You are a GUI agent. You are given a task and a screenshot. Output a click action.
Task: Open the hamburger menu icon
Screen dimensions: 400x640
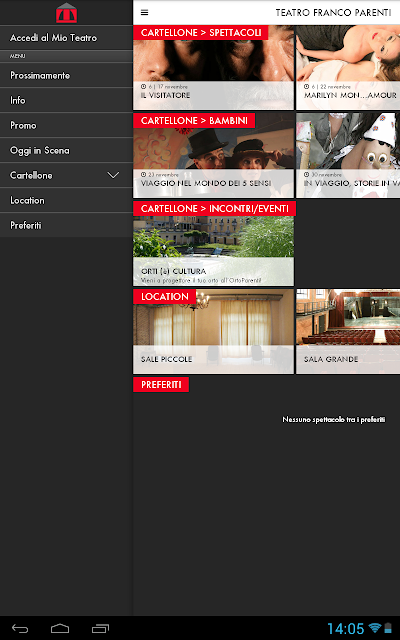(x=144, y=12)
